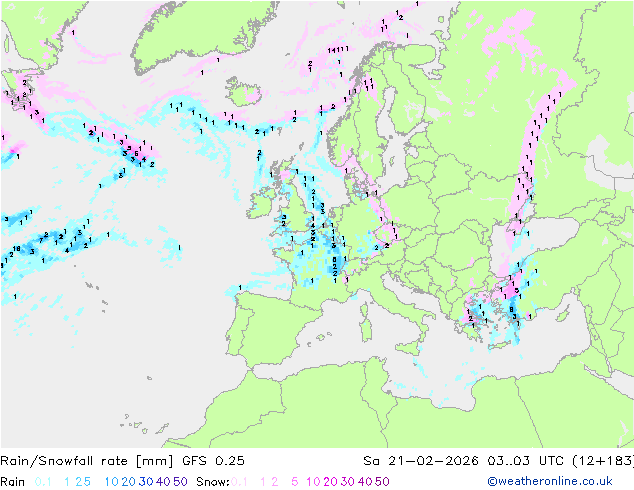Click the island of Sardinia on the map
The image size is (634, 490).
click(366, 327)
